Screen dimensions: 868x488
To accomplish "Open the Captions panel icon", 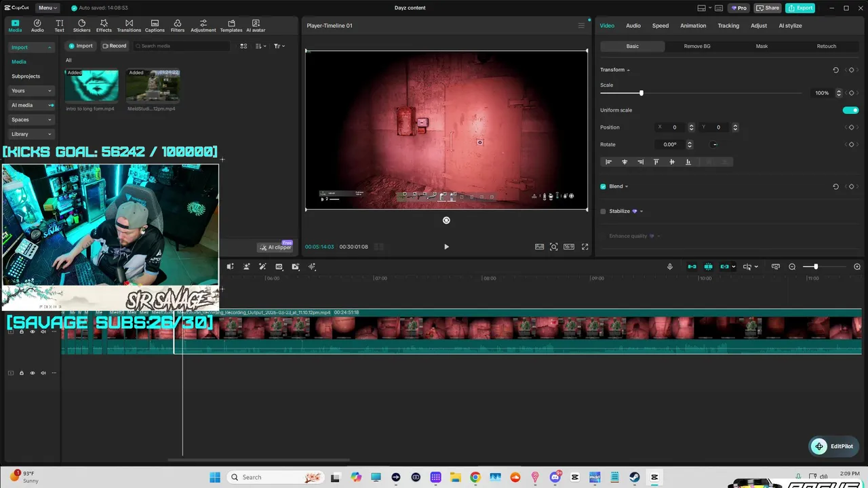I will click(155, 26).
